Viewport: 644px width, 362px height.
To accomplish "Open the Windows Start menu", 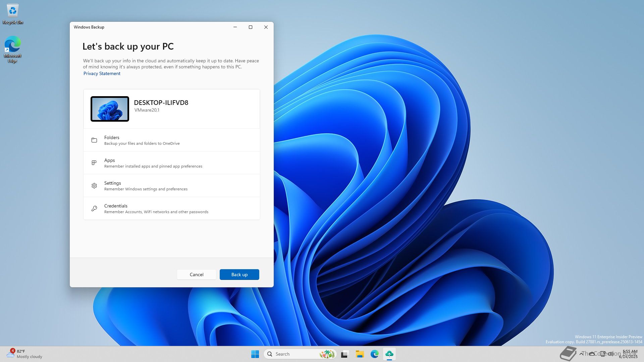I will (255, 354).
